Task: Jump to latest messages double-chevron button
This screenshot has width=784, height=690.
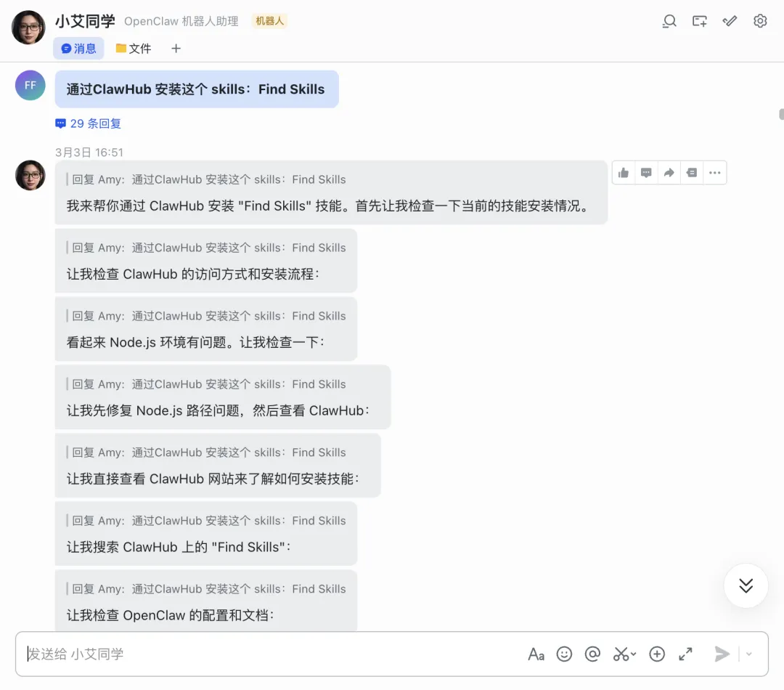Action: [x=746, y=585]
